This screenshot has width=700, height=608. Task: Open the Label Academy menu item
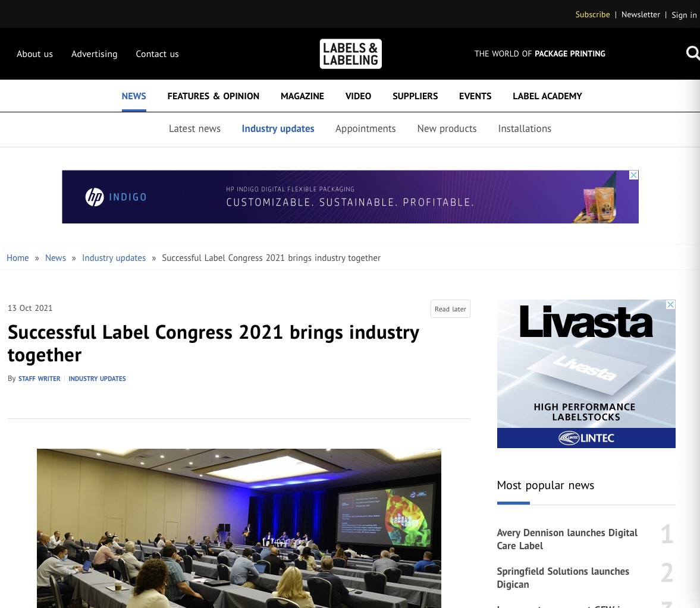547,96
